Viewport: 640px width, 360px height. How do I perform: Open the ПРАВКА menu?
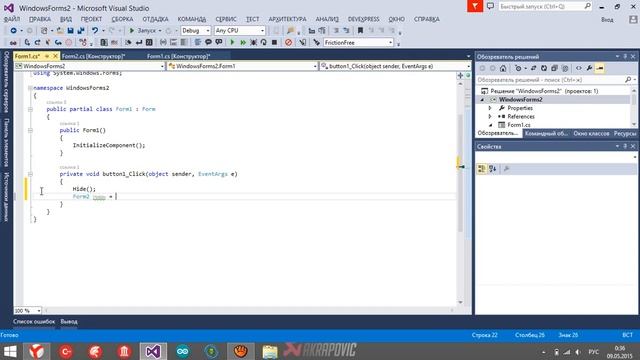coord(40,19)
